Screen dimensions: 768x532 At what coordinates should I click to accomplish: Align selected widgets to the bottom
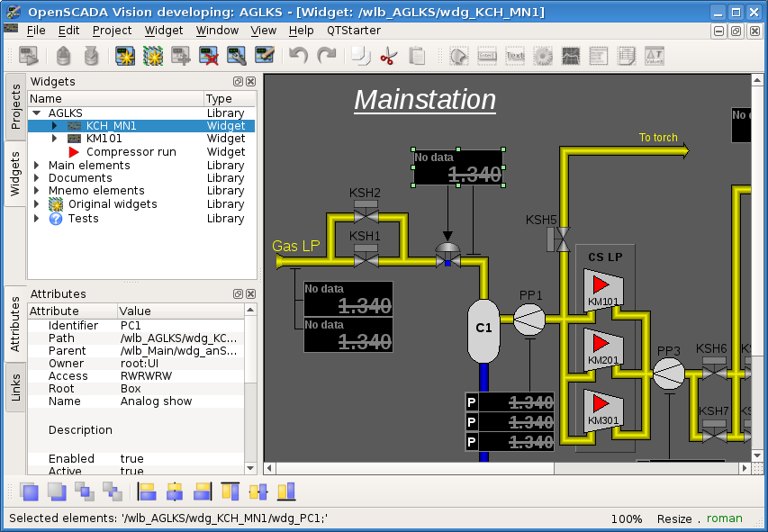point(286,491)
